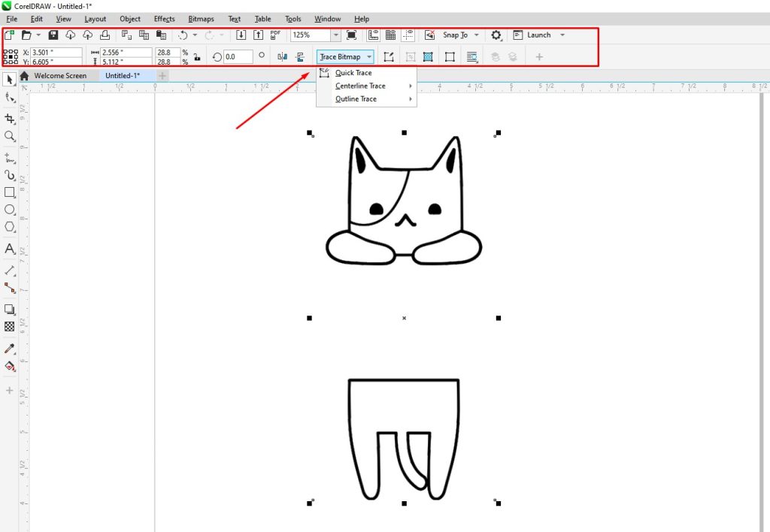This screenshot has height=532, width=770.
Task: Select the Transparency checkerboard tool
Action: pyautogui.click(x=9, y=326)
